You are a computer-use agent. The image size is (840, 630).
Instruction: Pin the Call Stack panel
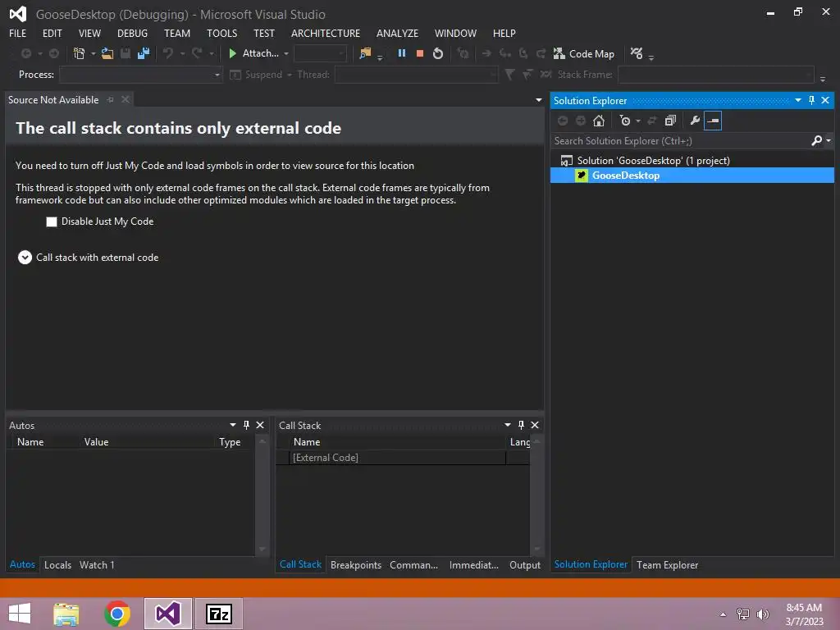click(x=521, y=425)
